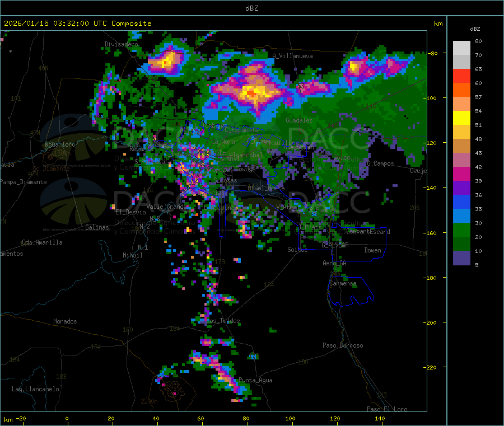Click the '140' km label on the bottom axis

(380, 418)
